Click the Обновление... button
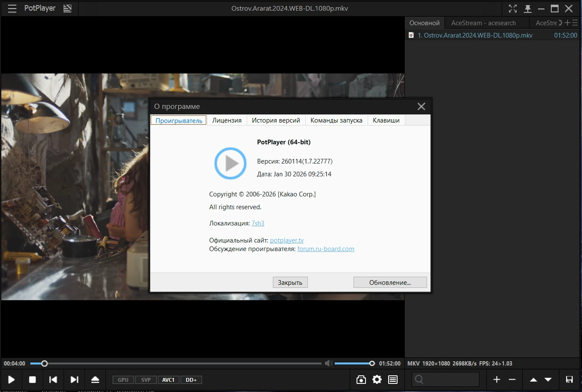 tap(390, 282)
